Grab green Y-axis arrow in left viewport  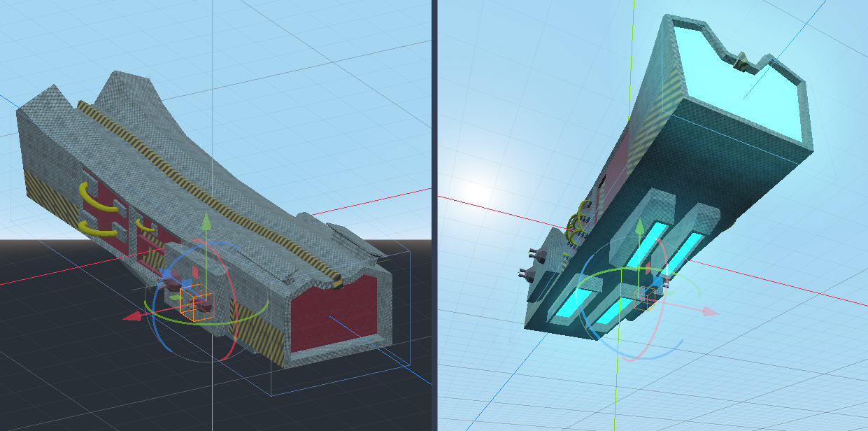[x=206, y=224]
